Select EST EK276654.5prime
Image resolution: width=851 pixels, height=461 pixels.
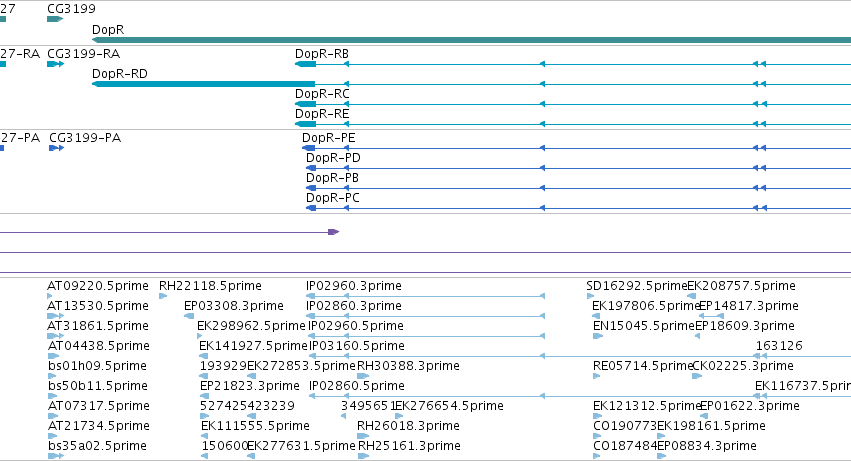tap(449, 406)
